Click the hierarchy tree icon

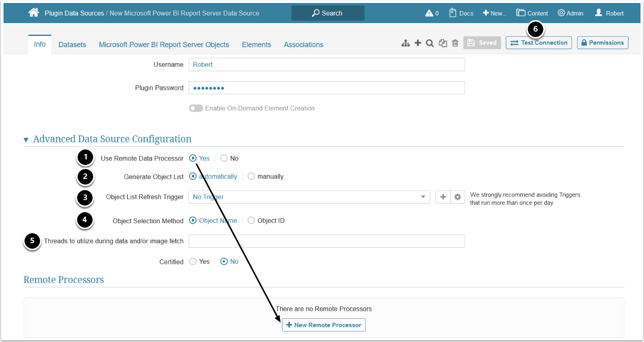click(406, 43)
